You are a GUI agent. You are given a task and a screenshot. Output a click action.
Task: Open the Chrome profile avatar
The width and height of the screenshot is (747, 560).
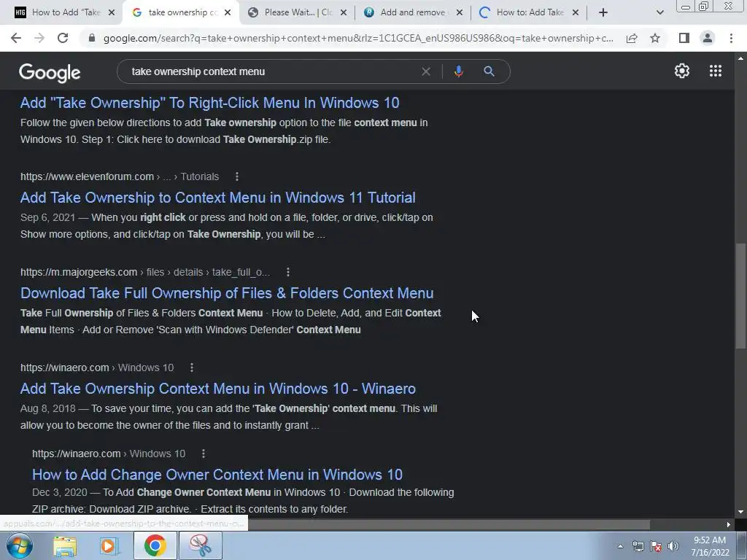point(708,38)
